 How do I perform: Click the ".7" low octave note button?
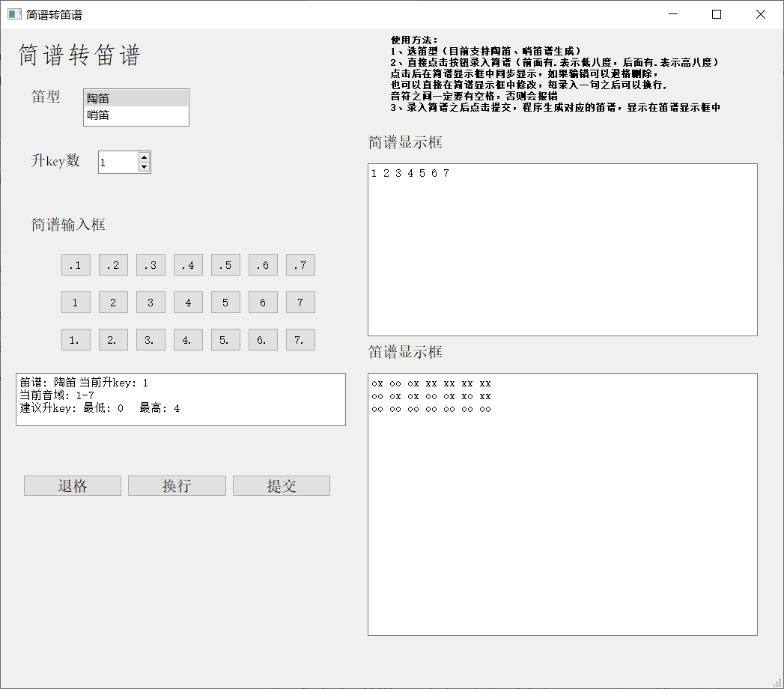300,264
